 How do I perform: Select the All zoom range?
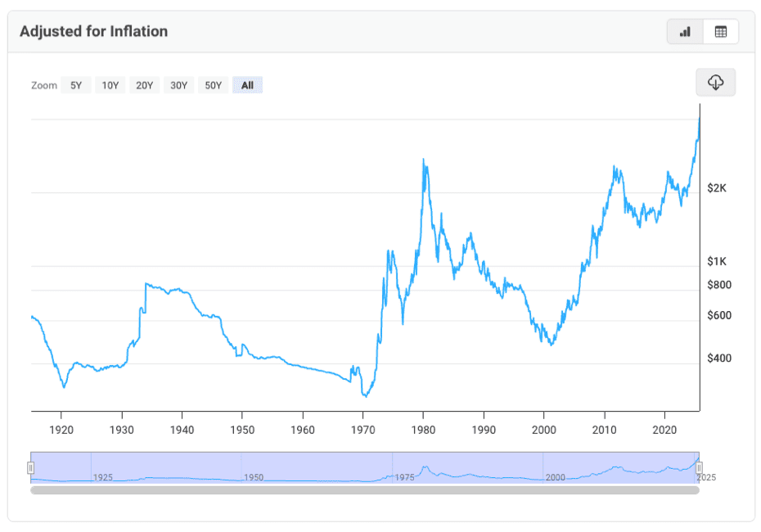tap(247, 85)
